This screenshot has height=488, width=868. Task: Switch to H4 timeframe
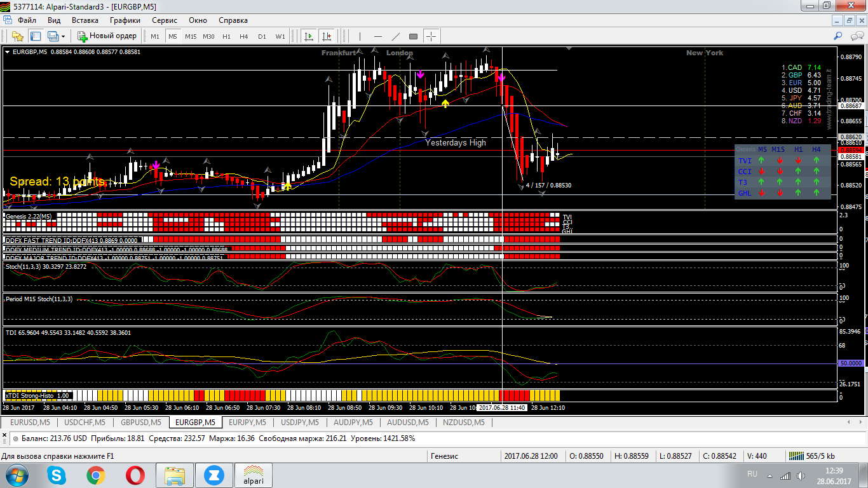244,36
